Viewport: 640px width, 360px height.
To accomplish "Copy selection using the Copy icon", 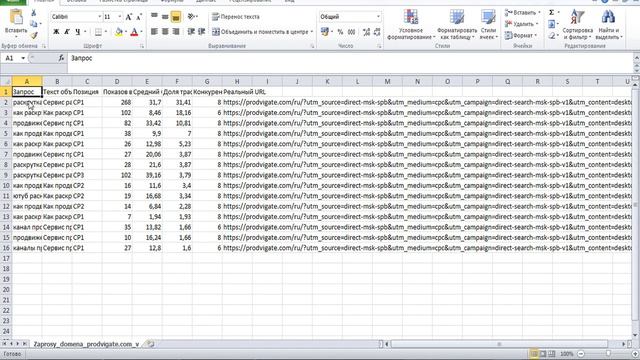I will (x=34, y=24).
